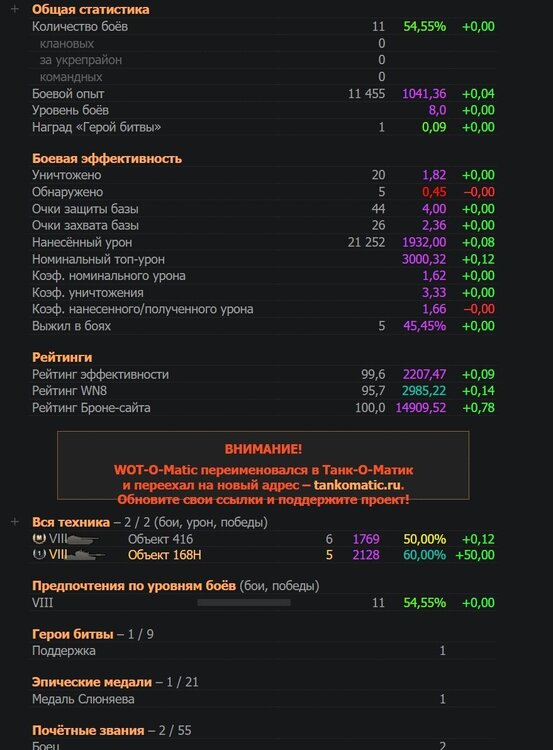Click the Обнаружено row label
553x750 pixels.
[x=67, y=192]
